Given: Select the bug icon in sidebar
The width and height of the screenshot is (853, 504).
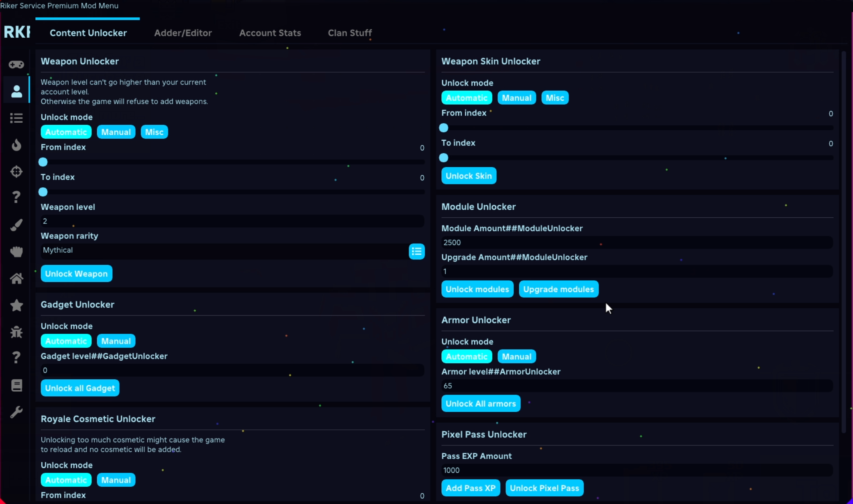Looking at the screenshot, I should tap(16, 332).
